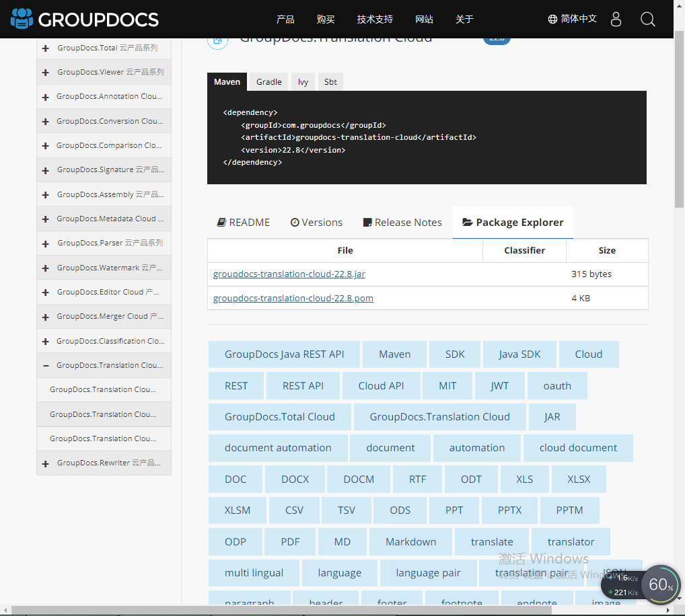Expand GroupDocs.Assembly plus icon
Viewport: 685px width, 616px height.
point(46,195)
